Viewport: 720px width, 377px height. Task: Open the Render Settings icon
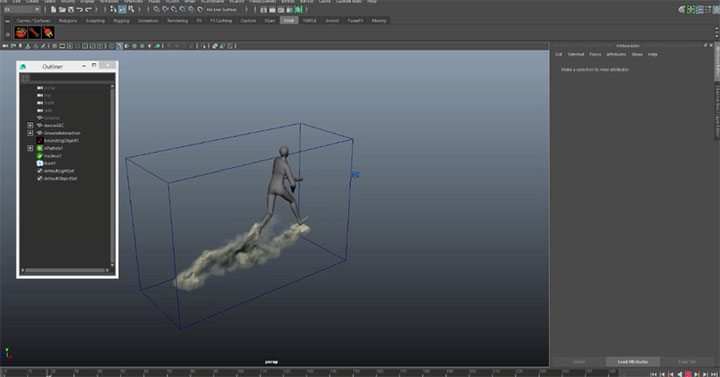click(290, 10)
